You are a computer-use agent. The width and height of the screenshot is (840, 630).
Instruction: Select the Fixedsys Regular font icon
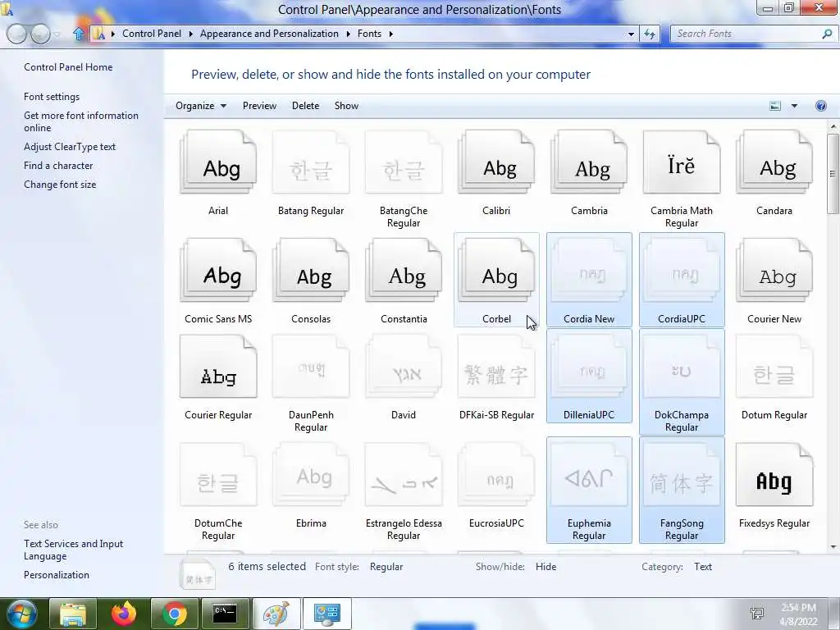pos(774,475)
